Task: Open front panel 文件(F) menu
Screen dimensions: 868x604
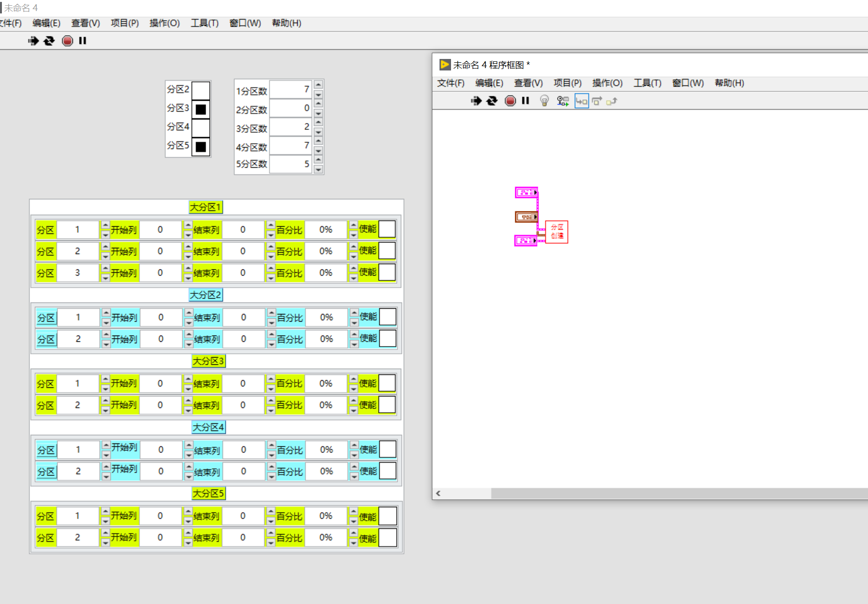Action: [11, 23]
